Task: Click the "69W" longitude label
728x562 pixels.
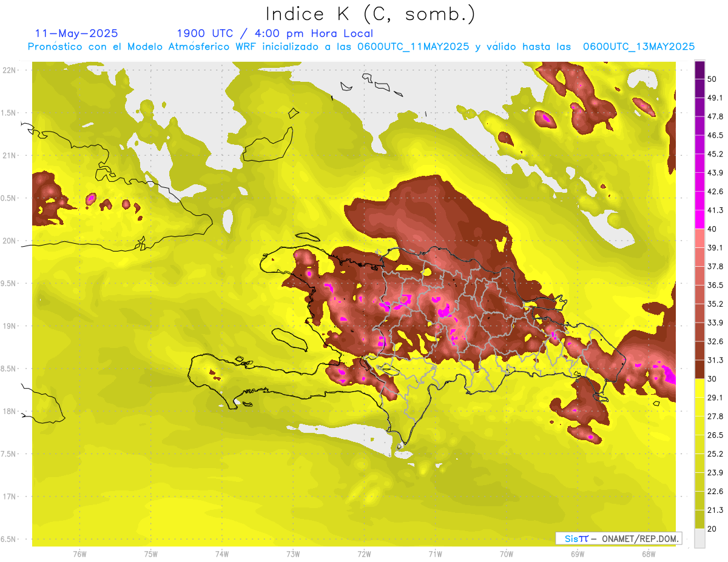Action: [578, 554]
